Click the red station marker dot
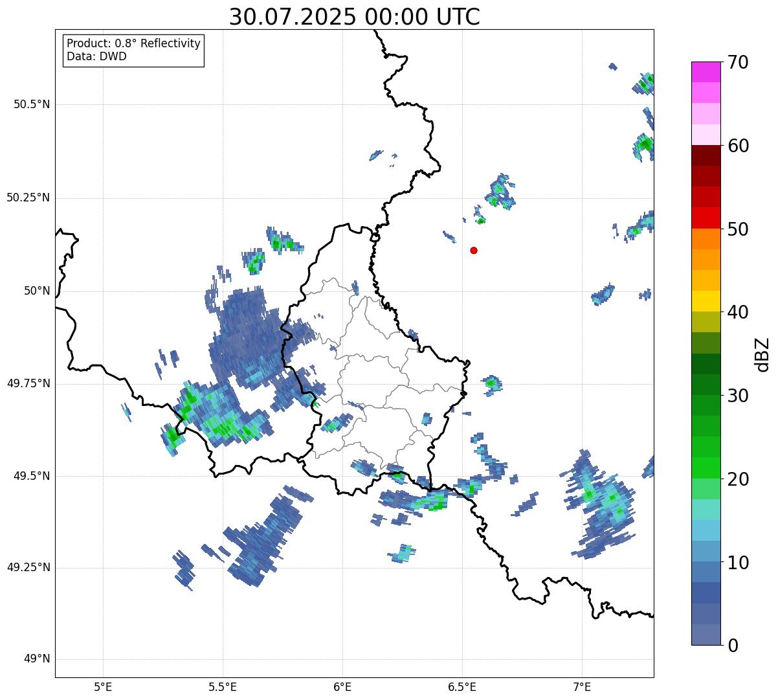The height and width of the screenshot is (700, 778). pos(474,250)
